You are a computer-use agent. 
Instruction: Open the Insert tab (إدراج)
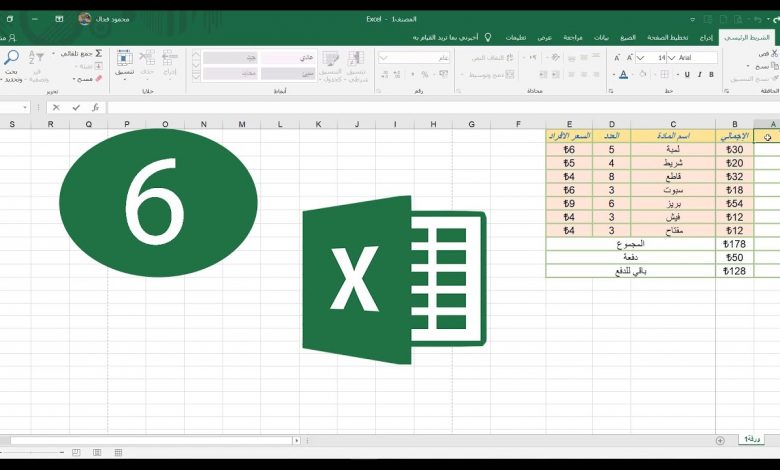(706, 37)
